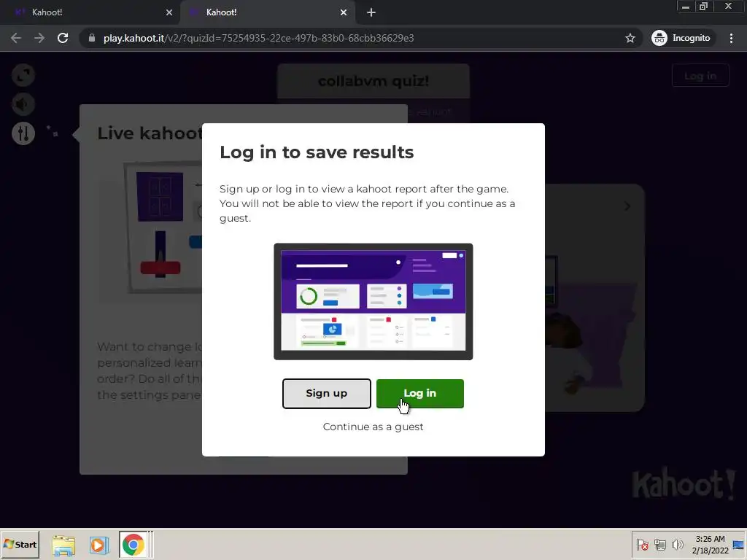Mute the Kahoot sound icon

point(23,104)
